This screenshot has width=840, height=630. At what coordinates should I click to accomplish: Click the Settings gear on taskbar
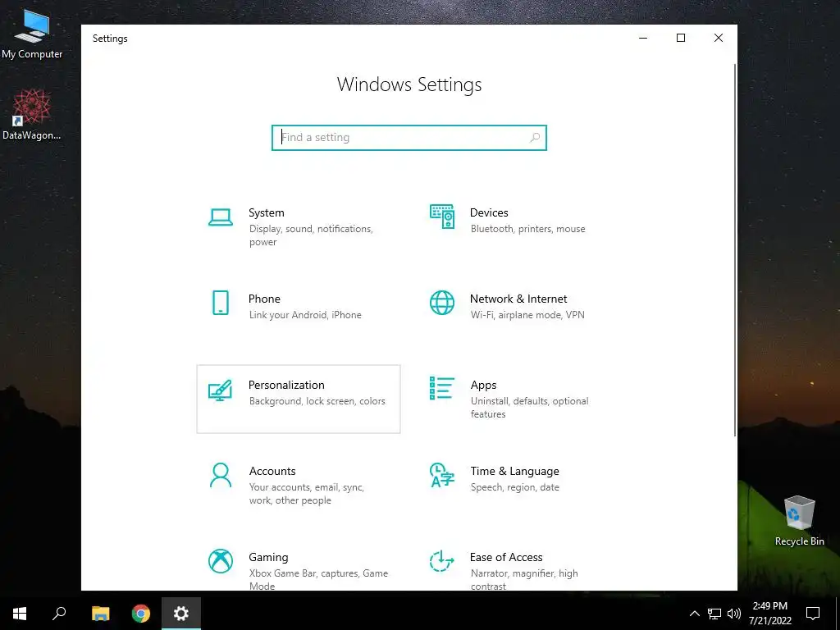click(x=181, y=614)
